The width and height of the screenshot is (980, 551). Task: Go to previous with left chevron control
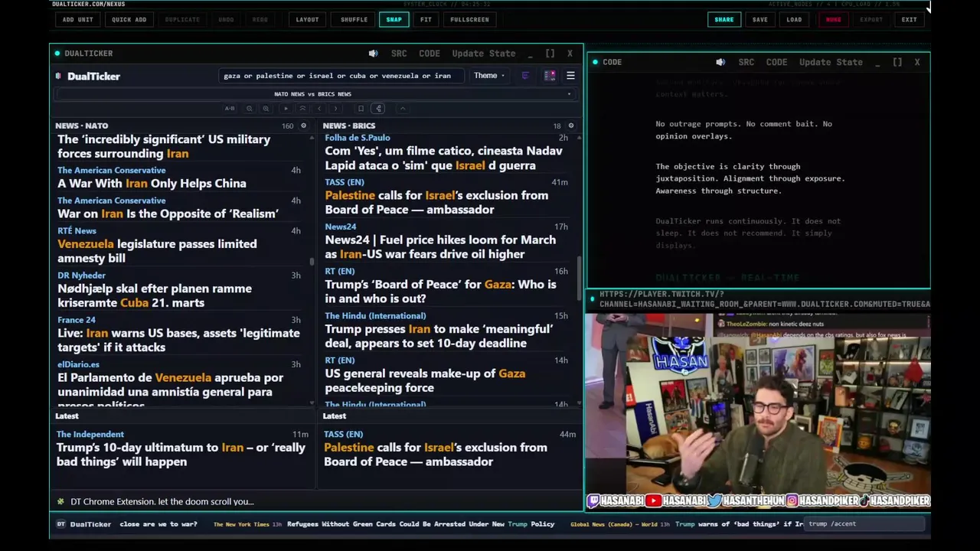319,109
